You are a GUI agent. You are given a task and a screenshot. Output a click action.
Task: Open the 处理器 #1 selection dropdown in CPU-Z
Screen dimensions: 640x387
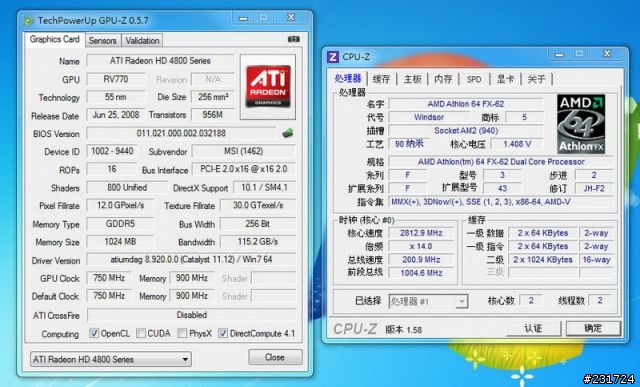(x=428, y=302)
